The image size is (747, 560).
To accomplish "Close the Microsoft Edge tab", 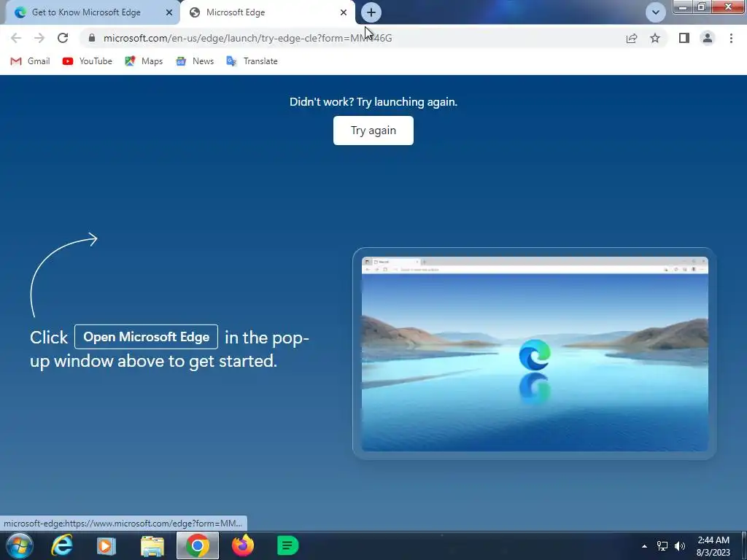I will [344, 12].
